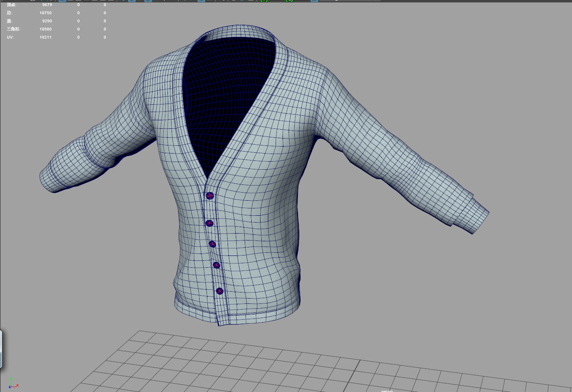Viewport: 572px width, 392px height.
Task: Click the gate mask icon beside resolution gate
Action: (x=289, y=2)
